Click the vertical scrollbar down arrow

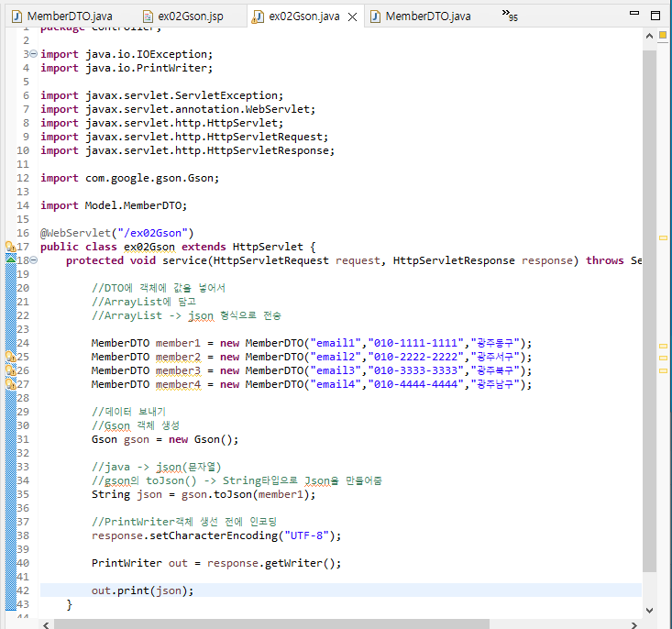click(x=649, y=610)
